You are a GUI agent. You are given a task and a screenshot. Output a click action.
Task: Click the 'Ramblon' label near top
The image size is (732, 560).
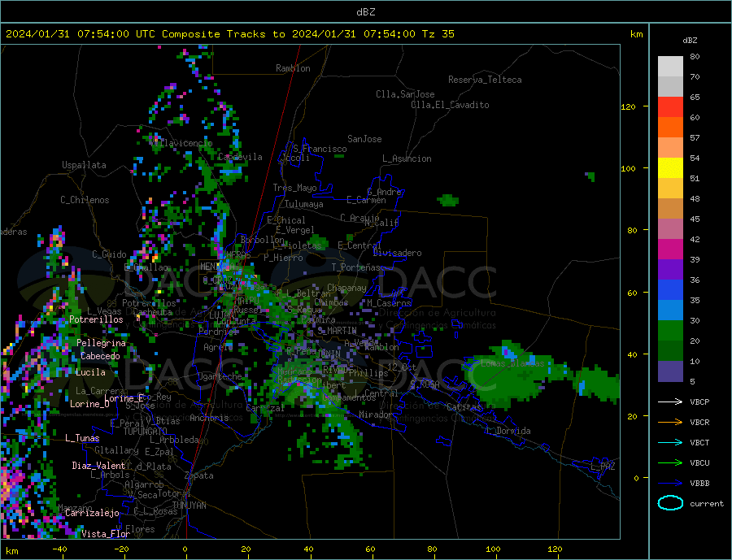pyautogui.click(x=293, y=68)
